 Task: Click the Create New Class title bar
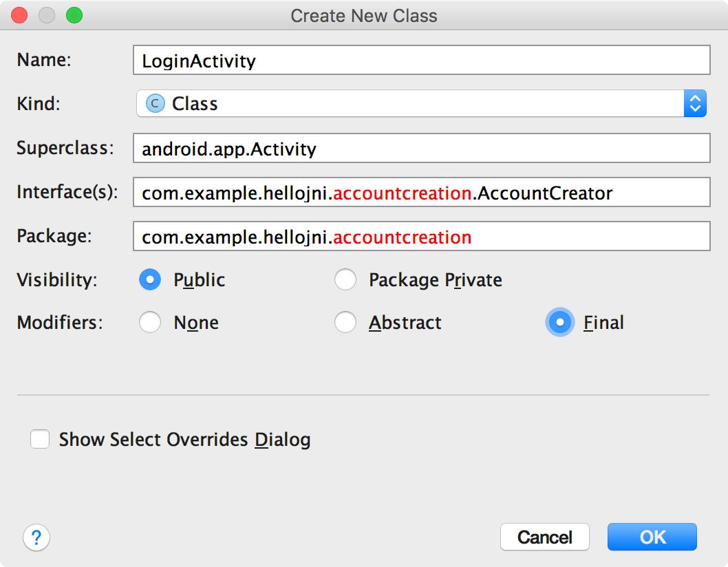coord(364,15)
